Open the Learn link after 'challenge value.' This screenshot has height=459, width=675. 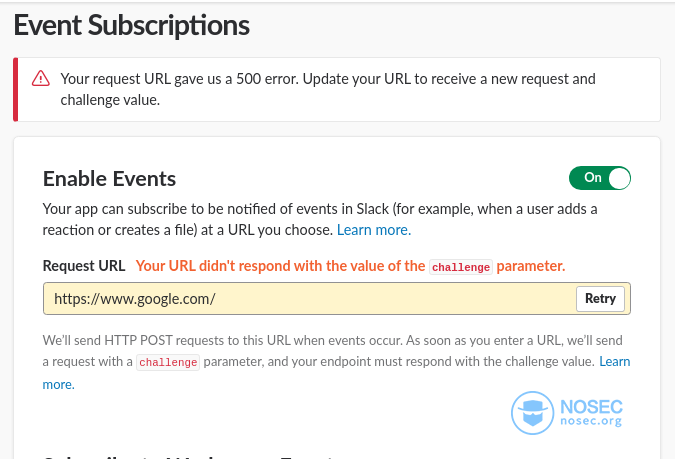click(x=615, y=361)
